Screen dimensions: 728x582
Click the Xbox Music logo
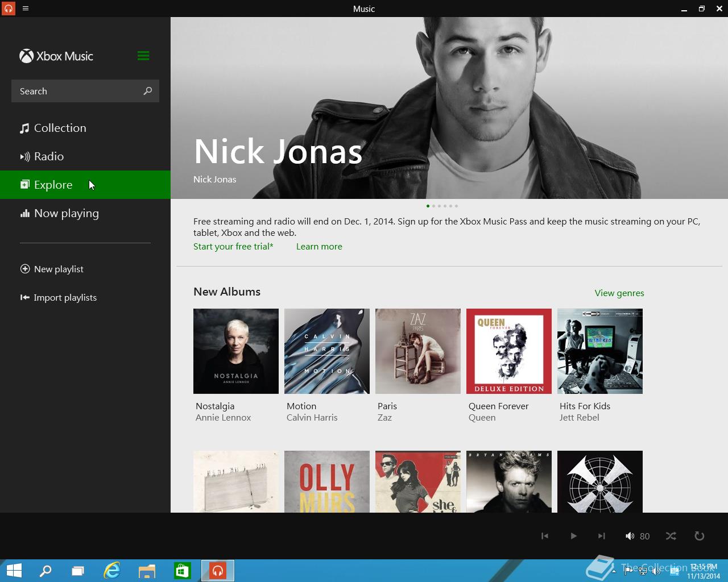click(56, 56)
